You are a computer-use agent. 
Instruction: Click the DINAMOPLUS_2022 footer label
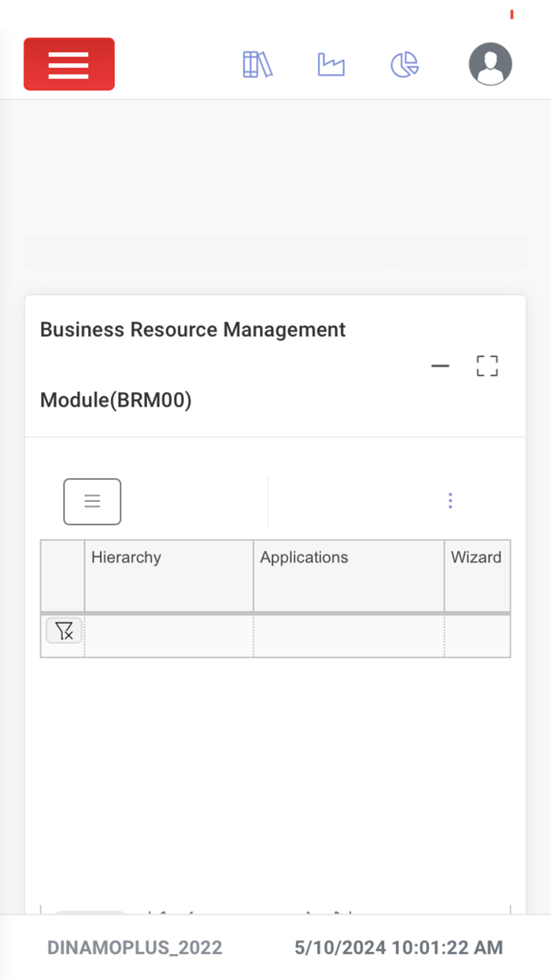click(135, 948)
